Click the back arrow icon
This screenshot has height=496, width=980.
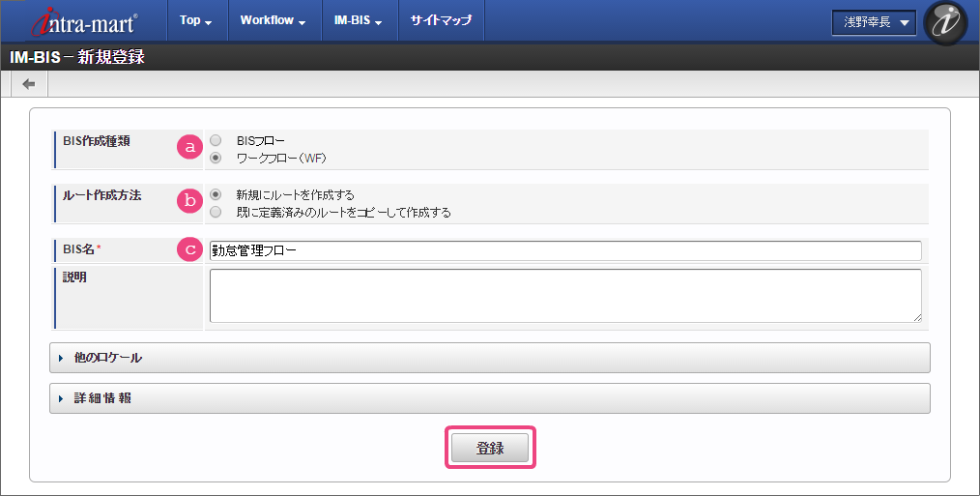(29, 84)
